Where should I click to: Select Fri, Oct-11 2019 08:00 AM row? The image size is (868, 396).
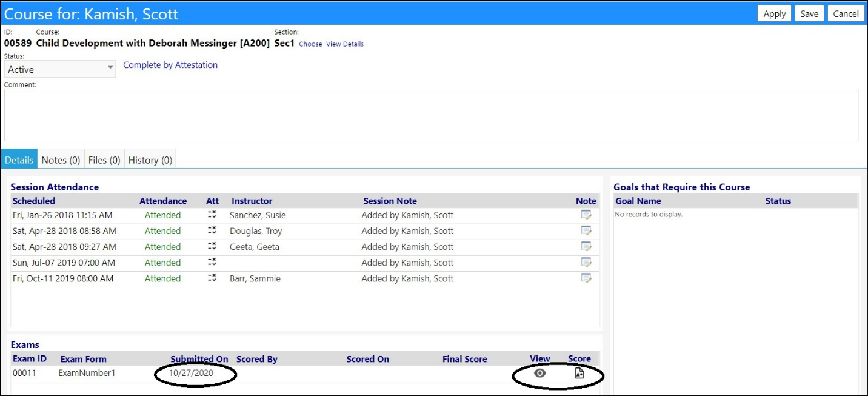point(305,278)
